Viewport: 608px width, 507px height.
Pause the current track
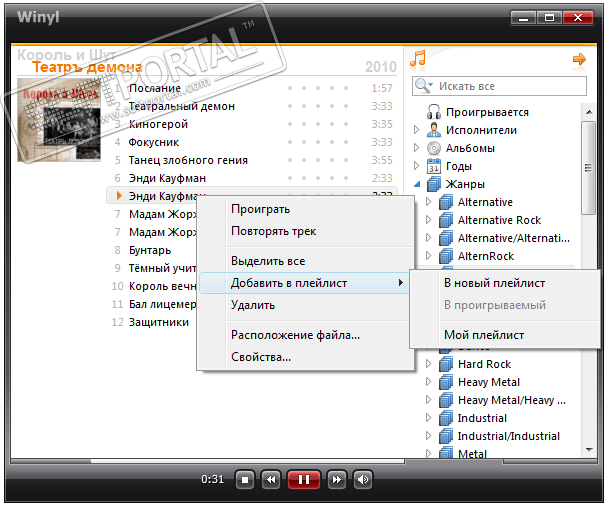tap(304, 480)
